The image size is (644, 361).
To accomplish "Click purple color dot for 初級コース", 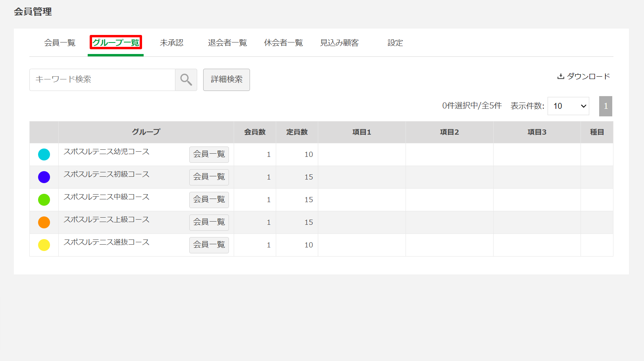I will [x=44, y=177].
